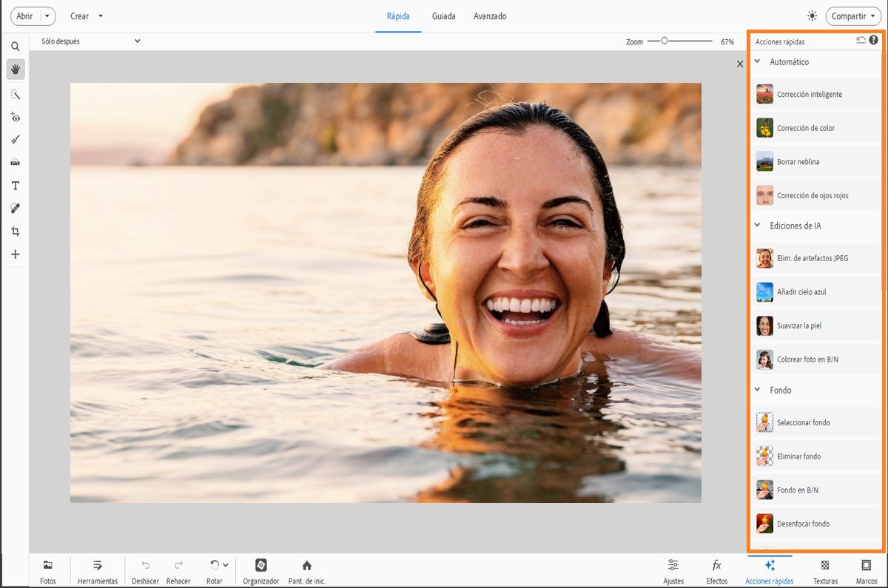This screenshot has width=888, height=588.
Task: Select the Zoom magnifier tool
Action: (15, 46)
